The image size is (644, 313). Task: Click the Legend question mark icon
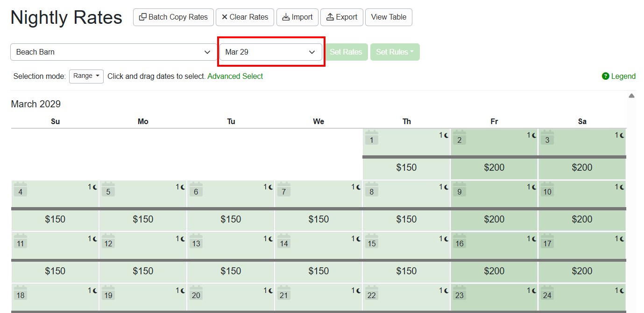[606, 76]
